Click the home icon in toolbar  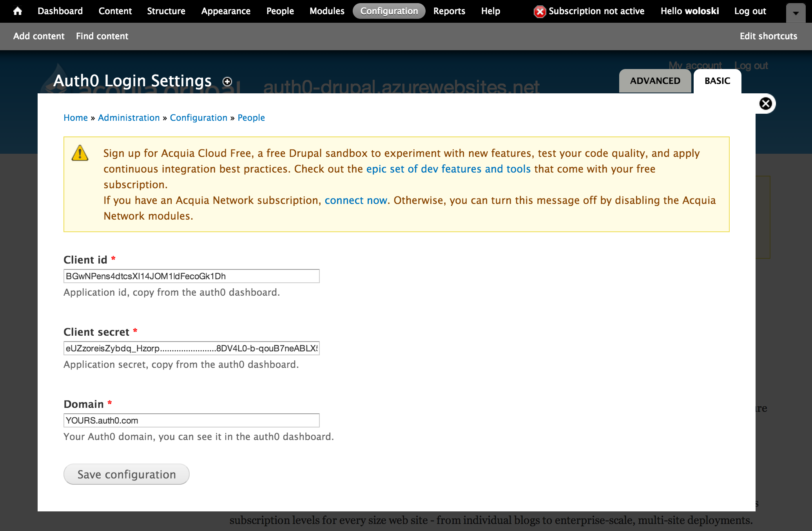pyautogui.click(x=17, y=11)
